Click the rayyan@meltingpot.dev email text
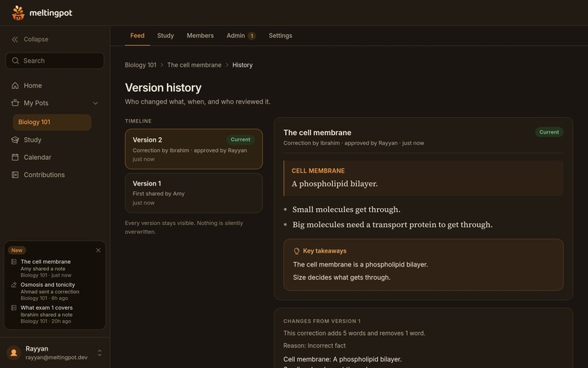 pos(57,358)
